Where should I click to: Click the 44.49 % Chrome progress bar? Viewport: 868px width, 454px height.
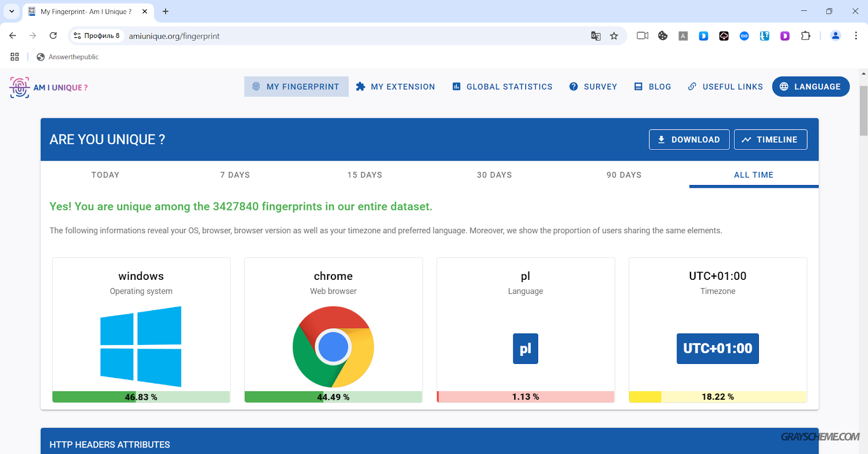(x=333, y=397)
